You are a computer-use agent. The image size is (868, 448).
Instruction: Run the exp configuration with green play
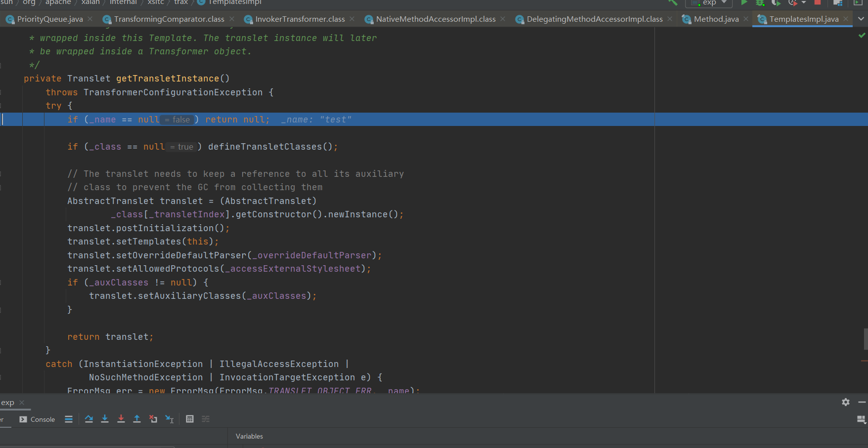click(744, 2)
